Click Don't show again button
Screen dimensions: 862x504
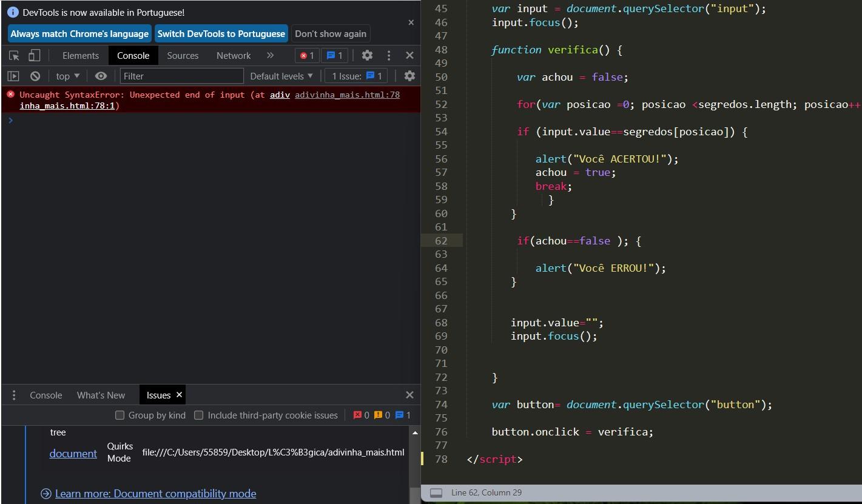click(331, 33)
